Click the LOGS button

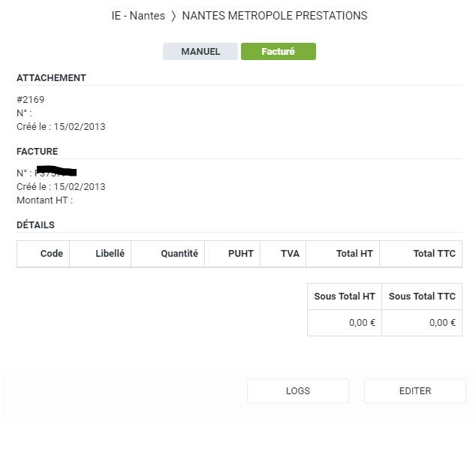(298, 391)
